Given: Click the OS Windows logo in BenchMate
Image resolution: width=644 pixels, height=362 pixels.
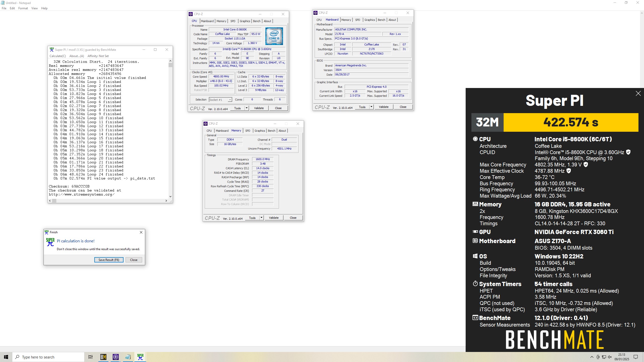Looking at the screenshot, I should (475, 256).
